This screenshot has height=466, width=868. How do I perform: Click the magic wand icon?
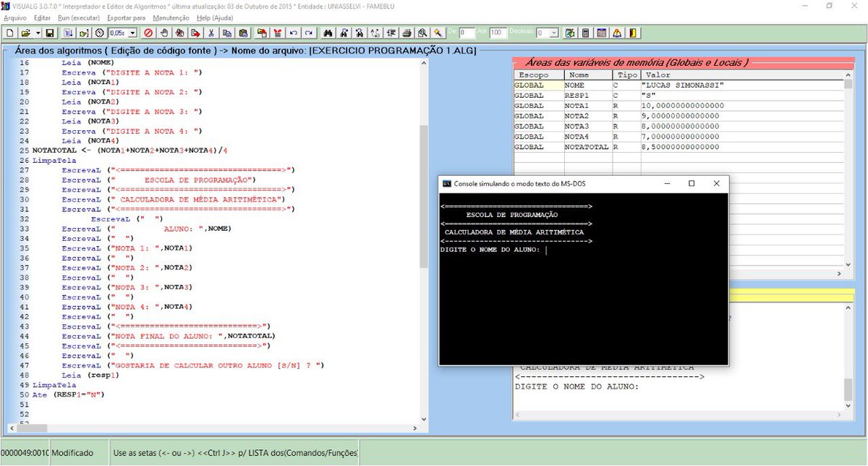[438, 33]
